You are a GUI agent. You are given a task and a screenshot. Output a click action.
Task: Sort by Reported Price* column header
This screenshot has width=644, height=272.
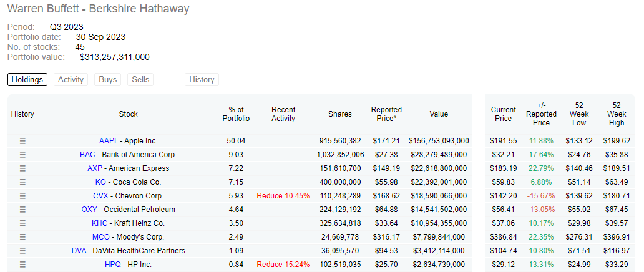[386, 114]
